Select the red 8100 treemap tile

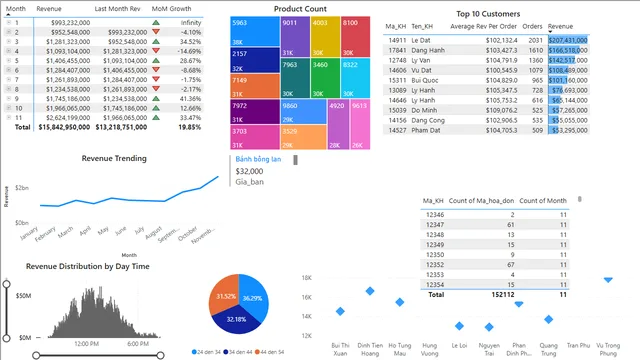356,37
